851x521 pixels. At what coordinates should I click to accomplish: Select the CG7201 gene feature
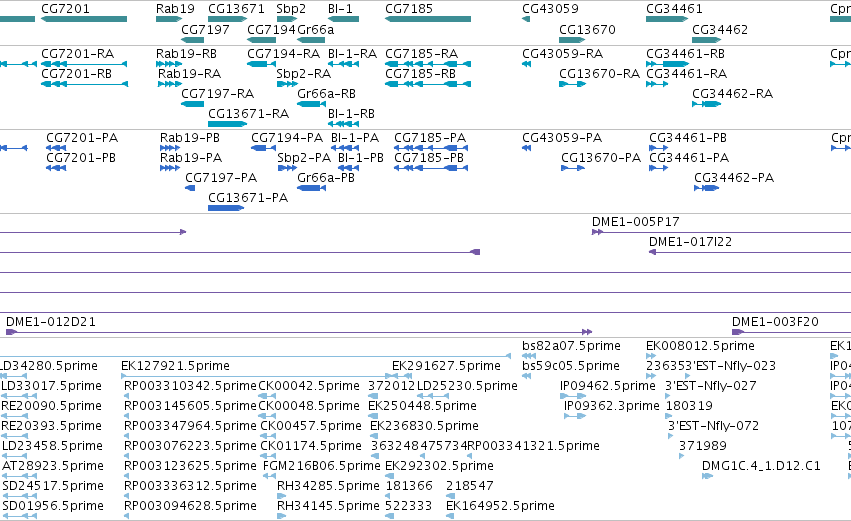click(84, 19)
